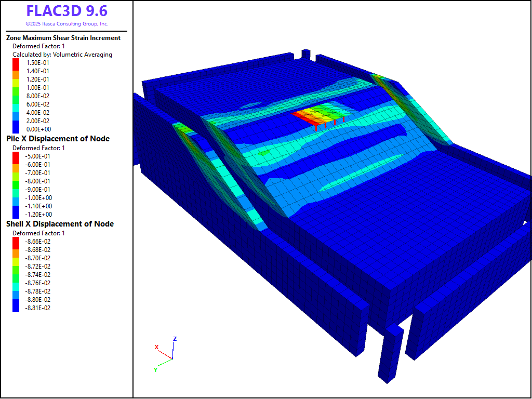Click the green Y axis label
This screenshot has height=399, width=532.
tap(155, 369)
